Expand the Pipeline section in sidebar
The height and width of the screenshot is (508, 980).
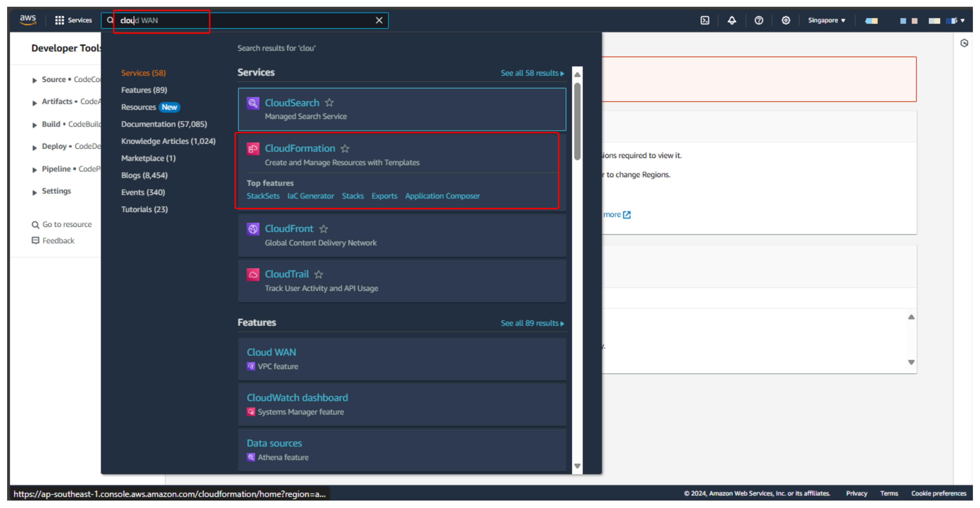tap(35, 170)
